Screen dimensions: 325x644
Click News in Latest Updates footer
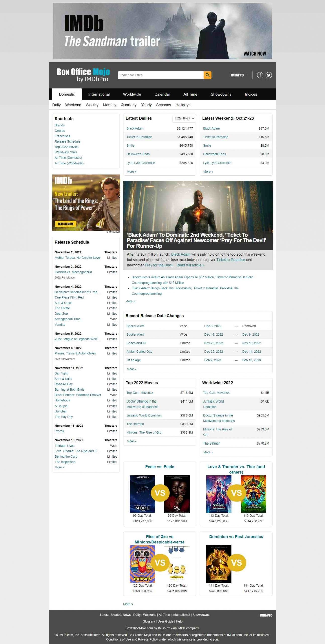(x=127, y=615)
